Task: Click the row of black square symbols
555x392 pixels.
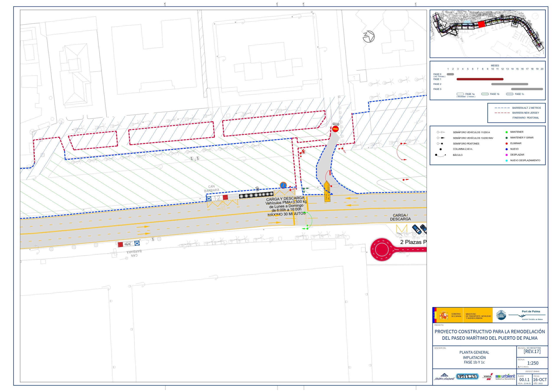Action: (256, 195)
